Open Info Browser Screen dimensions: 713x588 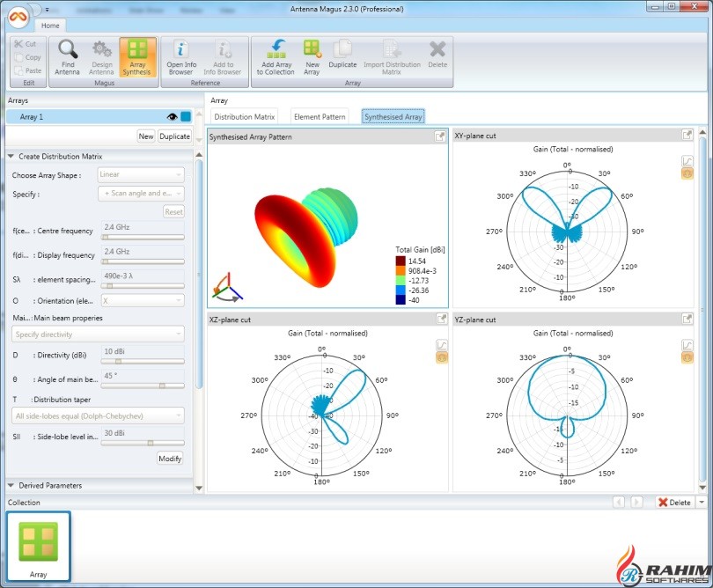(181, 57)
